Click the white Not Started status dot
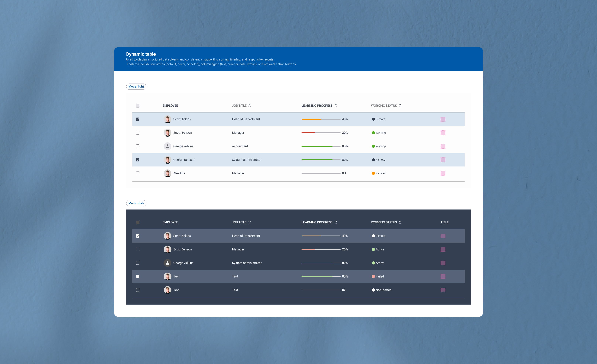This screenshot has width=597, height=364. click(373, 290)
